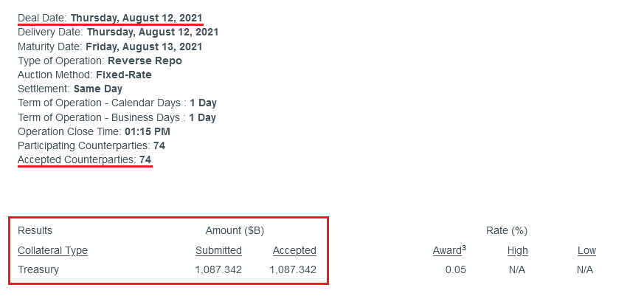Click the Treasury row label
The image size is (644, 296).
point(38,269)
